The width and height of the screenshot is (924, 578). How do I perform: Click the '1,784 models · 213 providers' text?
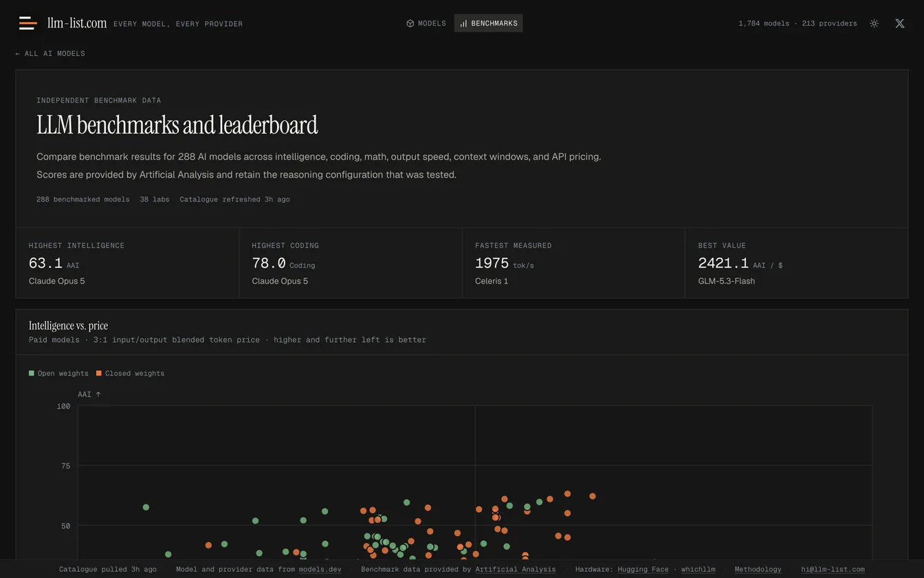[797, 23]
